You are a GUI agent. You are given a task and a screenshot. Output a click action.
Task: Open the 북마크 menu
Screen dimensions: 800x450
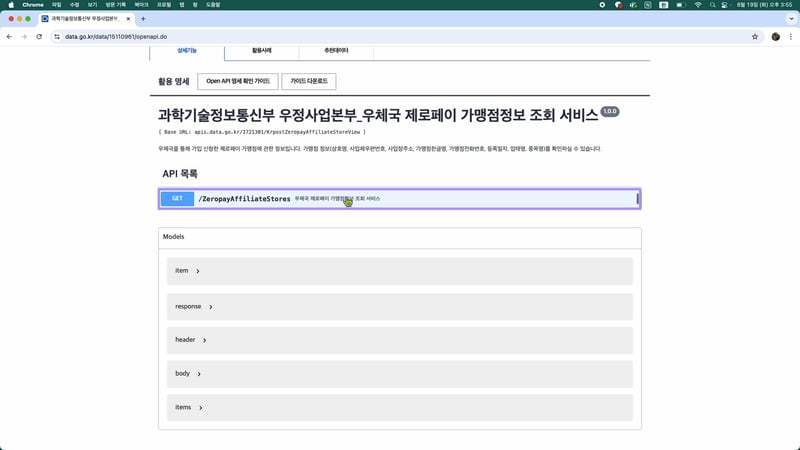(141, 5)
